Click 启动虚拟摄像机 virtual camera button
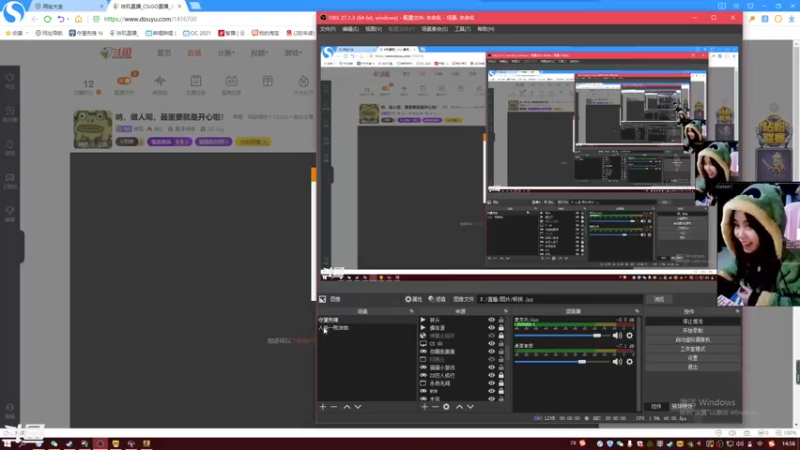This screenshot has height=450, width=800. coord(692,340)
